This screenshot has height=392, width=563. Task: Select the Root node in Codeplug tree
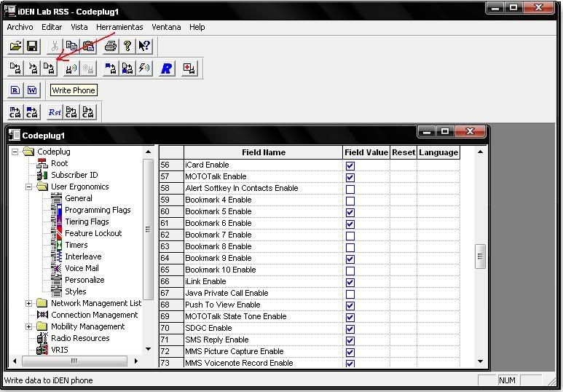[59, 163]
